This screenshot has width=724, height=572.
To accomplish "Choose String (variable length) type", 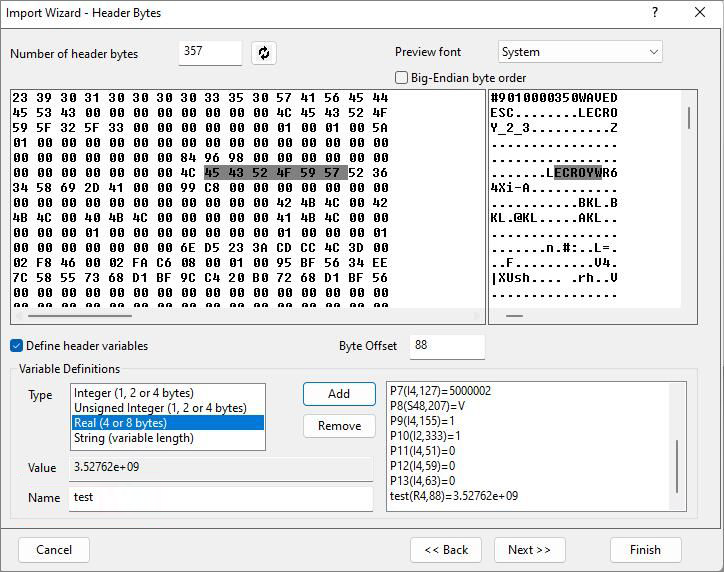I will (134, 438).
